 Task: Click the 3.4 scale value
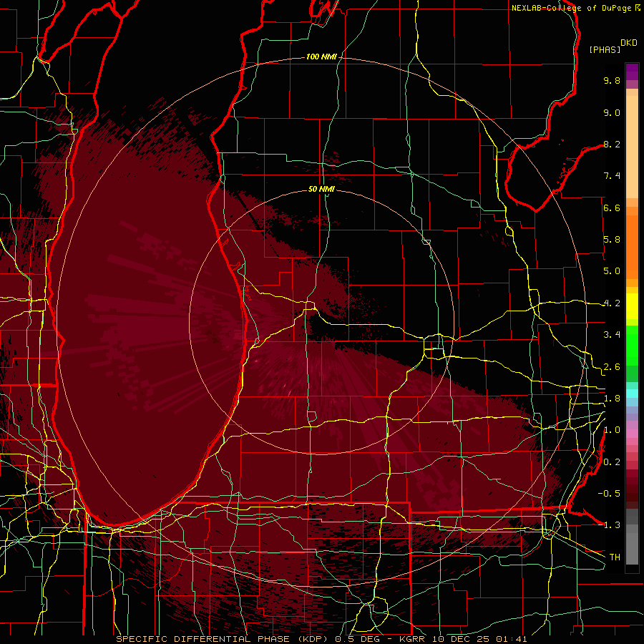612,335
